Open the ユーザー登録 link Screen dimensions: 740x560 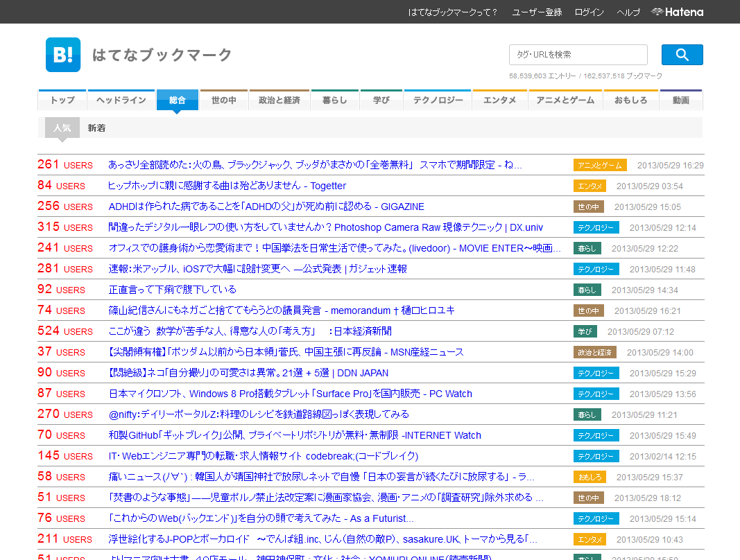[x=537, y=12]
